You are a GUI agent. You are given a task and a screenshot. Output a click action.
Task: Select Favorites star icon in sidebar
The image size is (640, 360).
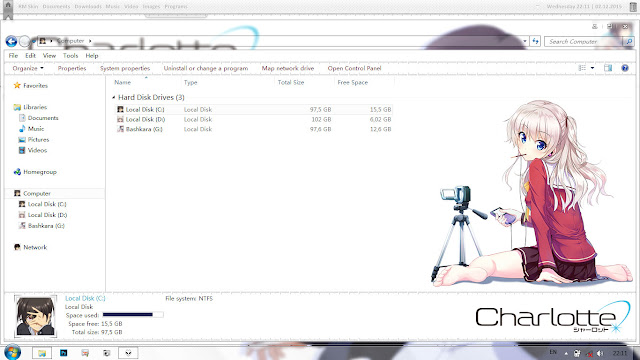tap(17, 85)
